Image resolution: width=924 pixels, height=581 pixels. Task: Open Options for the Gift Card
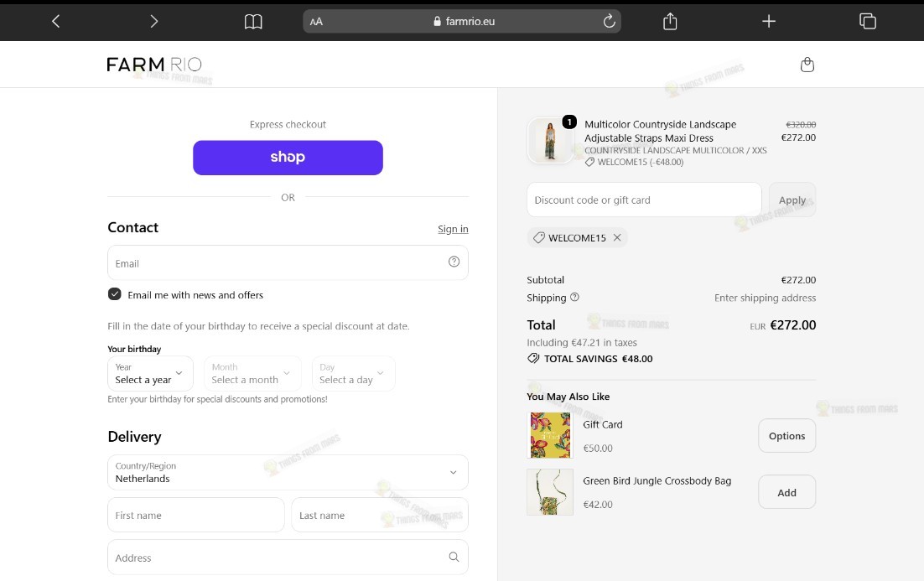click(x=786, y=436)
